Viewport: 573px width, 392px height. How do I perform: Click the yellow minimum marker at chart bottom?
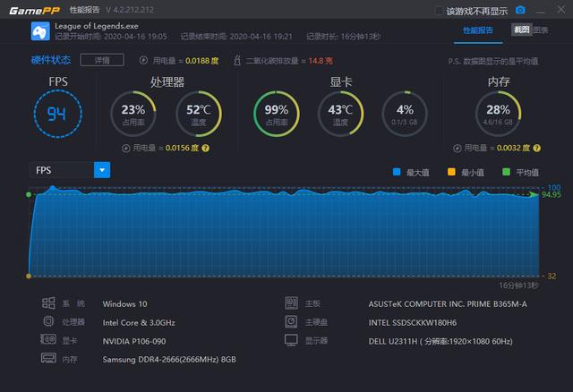[x=29, y=276]
